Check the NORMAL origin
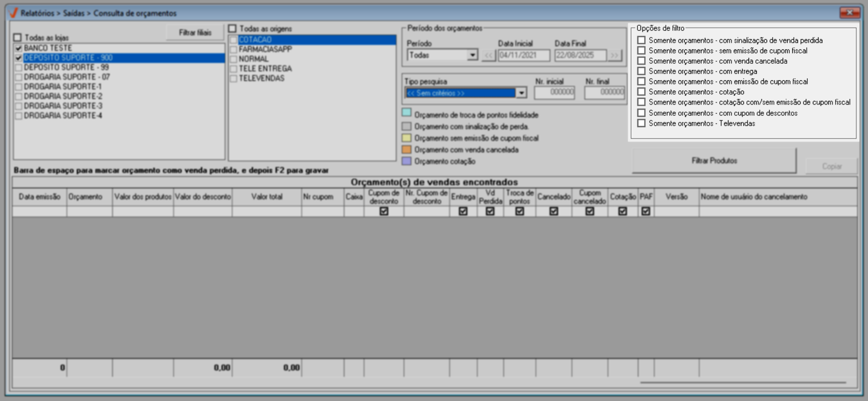868x401 pixels. 234,59
